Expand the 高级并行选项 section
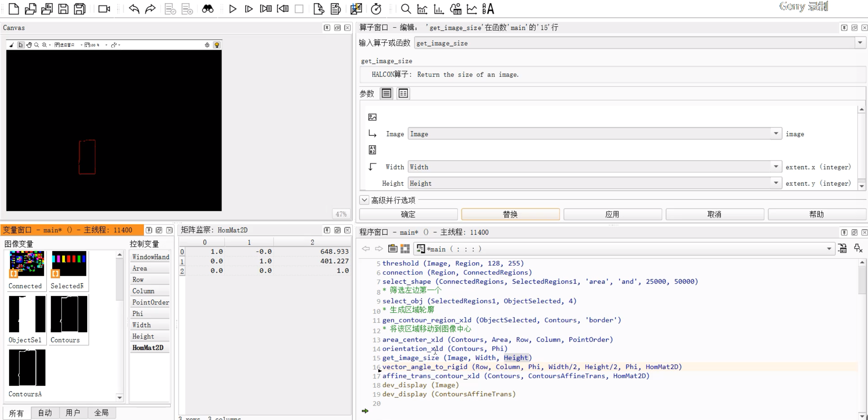This screenshot has width=868, height=420. tap(364, 200)
